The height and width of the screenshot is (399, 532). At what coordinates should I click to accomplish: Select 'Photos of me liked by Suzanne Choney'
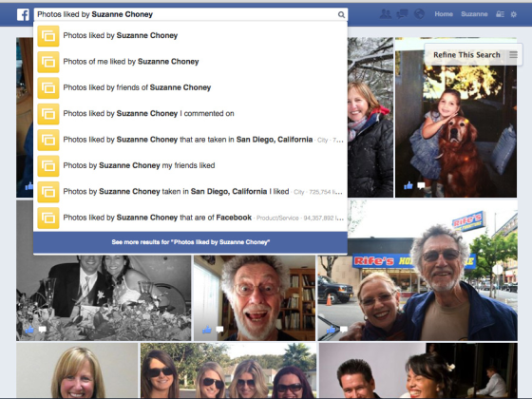(190, 62)
